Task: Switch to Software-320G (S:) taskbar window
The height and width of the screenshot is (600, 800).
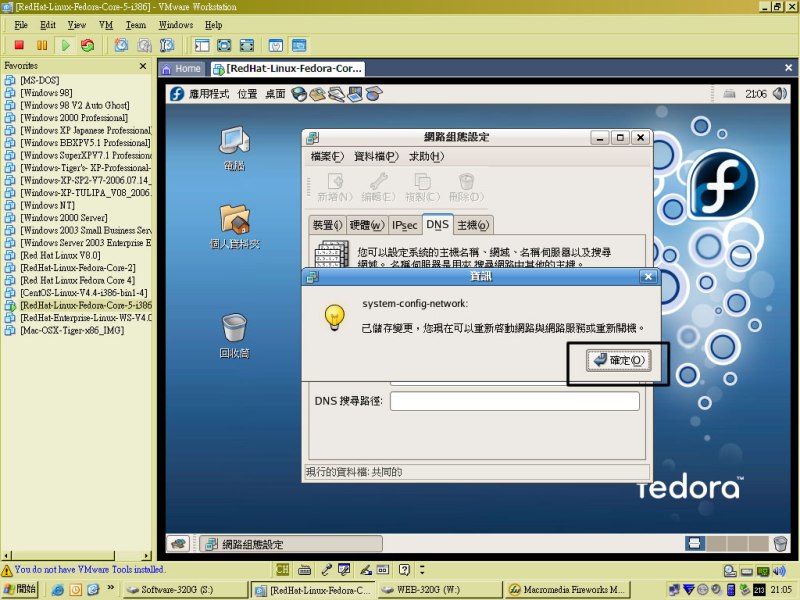Action: click(x=185, y=590)
